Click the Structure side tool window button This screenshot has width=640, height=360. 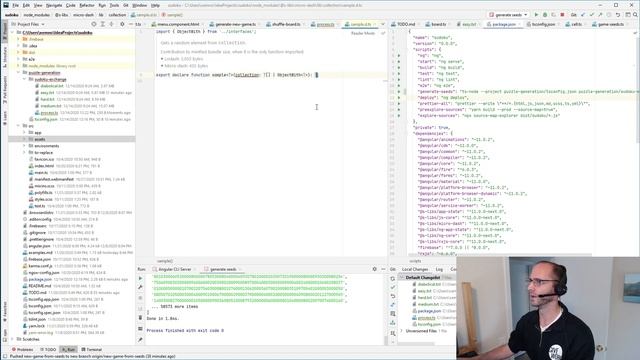[x=4, y=57]
